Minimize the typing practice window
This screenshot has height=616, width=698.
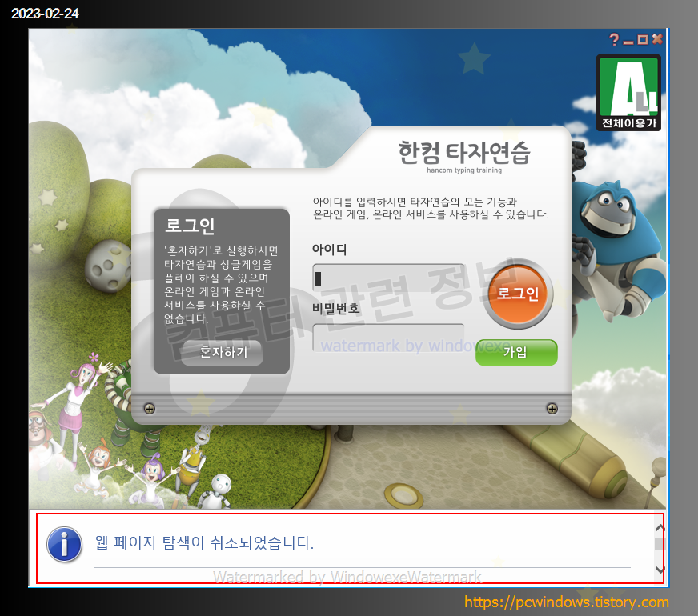tap(628, 42)
